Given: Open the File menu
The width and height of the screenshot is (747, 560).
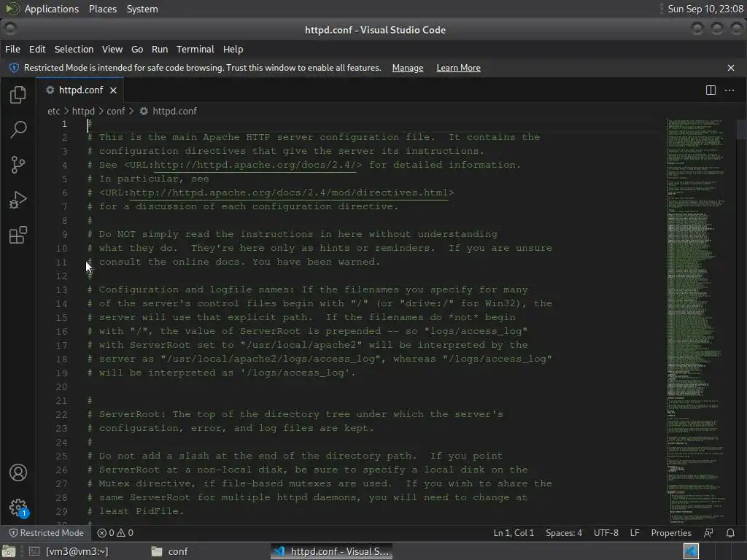Looking at the screenshot, I should (12, 49).
